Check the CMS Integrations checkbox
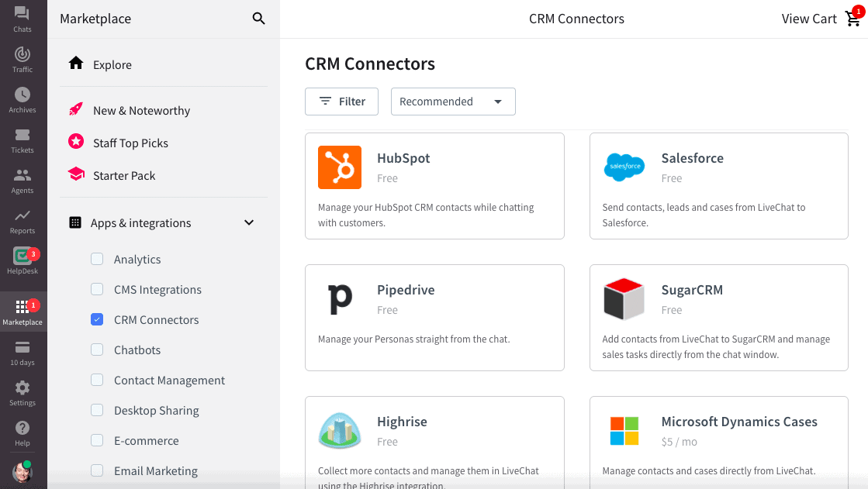 click(97, 289)
